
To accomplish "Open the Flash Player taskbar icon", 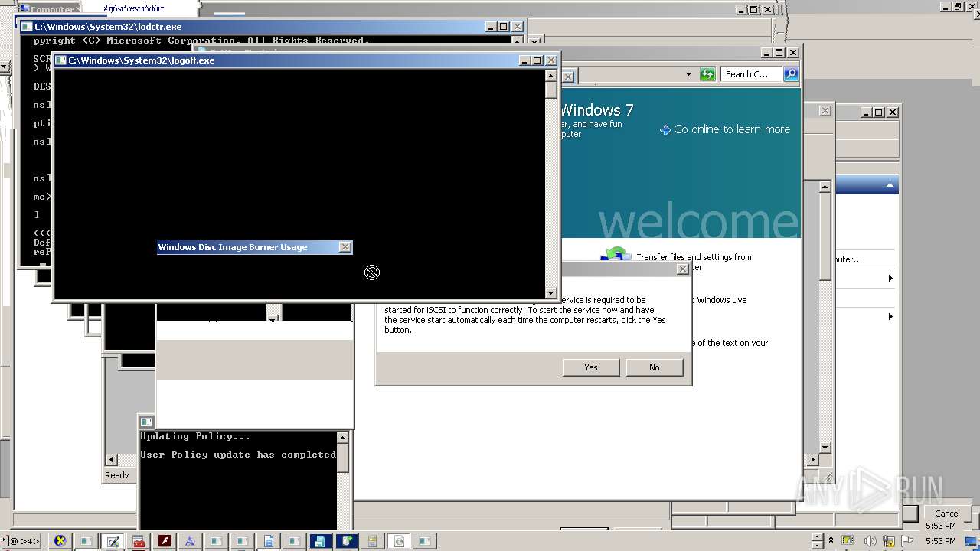I will tap(165, 541).
